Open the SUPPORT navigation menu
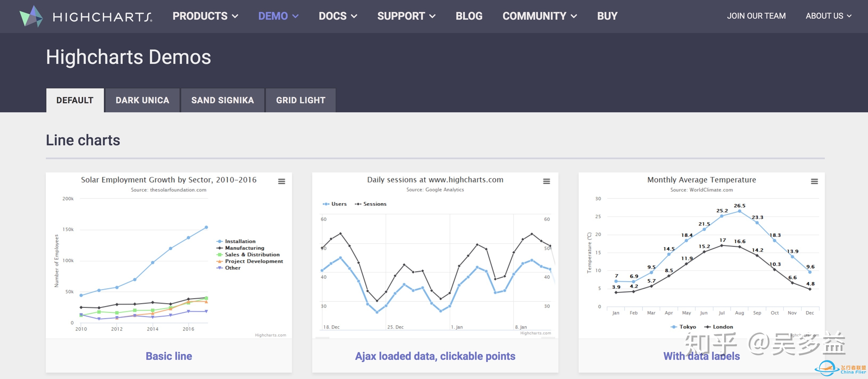Screen dimensions: 868x379 pos(407,15)
